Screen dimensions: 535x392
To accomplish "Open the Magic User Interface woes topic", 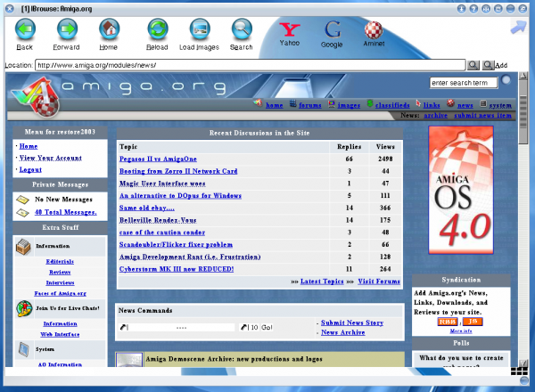I will click(162, 184).
